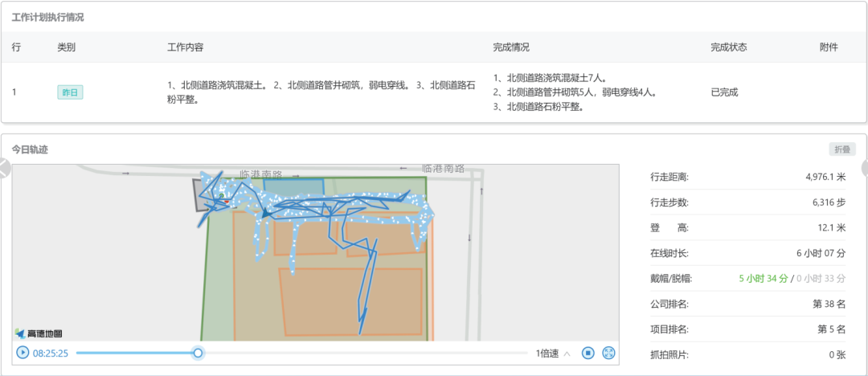This screenshot has width=868, height=376.
Task: Click the large orange zone on map
Action: pyautogui.click(x=350, y=300)
